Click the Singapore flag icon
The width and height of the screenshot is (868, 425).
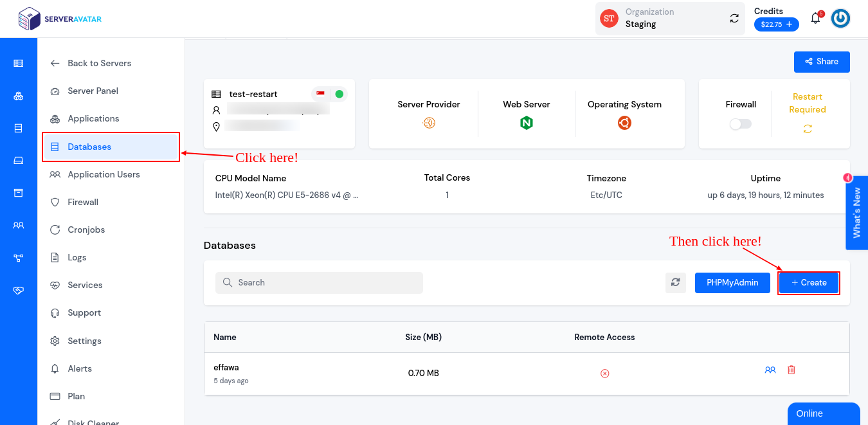pos(320,94)
